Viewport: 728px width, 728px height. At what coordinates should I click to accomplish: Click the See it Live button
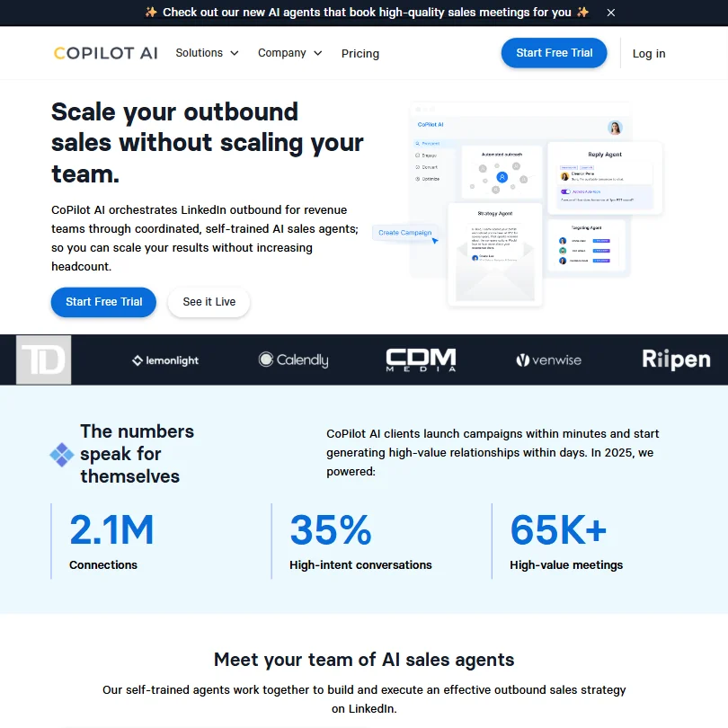point(209,302)
